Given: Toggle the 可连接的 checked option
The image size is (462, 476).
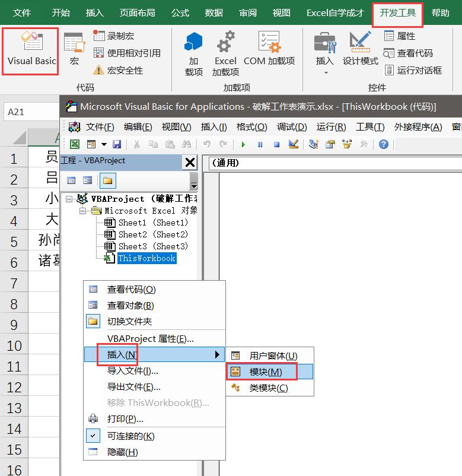Looking at the screenshot, I should coord(130,436).
